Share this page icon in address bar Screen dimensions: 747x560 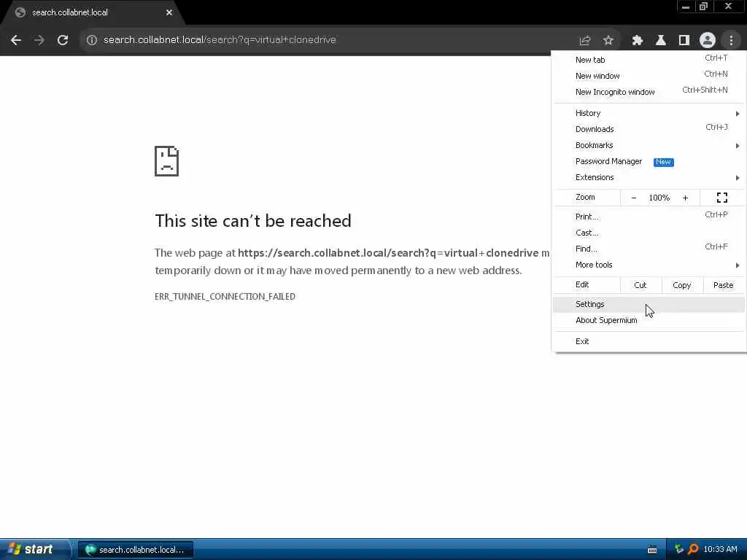585,40
